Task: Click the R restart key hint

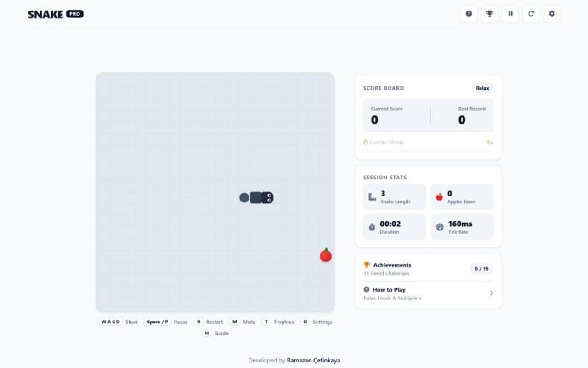Action: (198, 322)
